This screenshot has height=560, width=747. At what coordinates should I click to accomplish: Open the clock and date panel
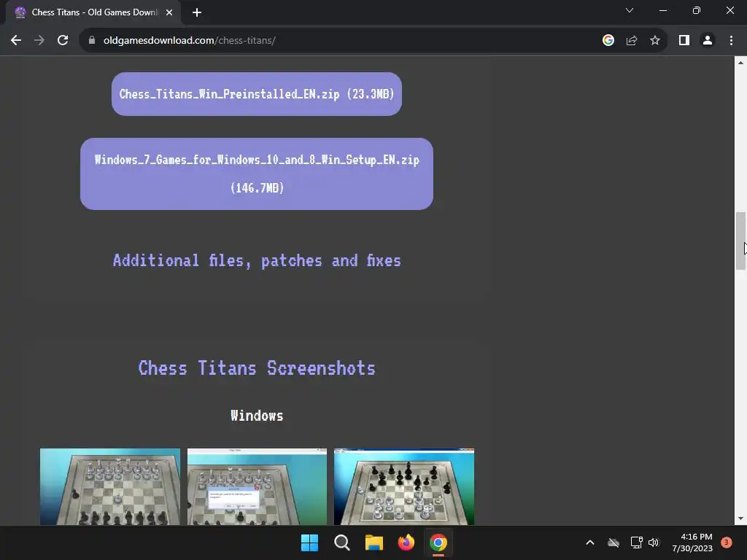click(692, 542)
